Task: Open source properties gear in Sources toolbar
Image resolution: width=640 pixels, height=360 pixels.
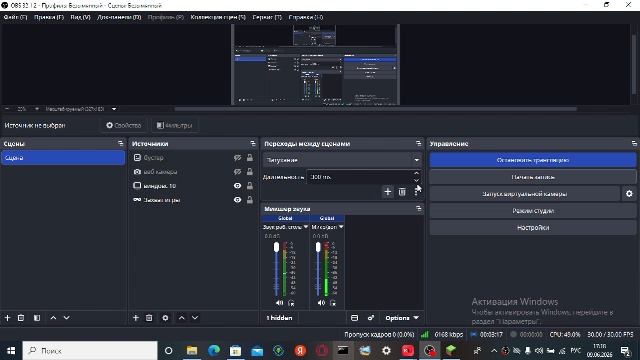Action: point(165,318)
